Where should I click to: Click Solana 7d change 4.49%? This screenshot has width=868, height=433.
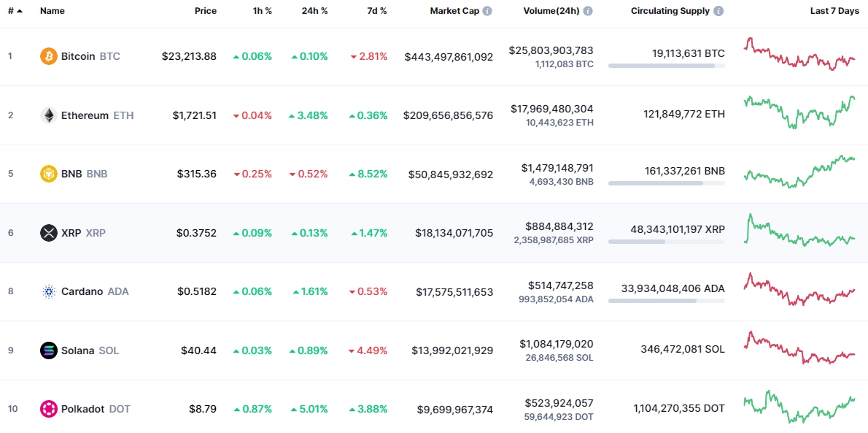tap(368, 350)
